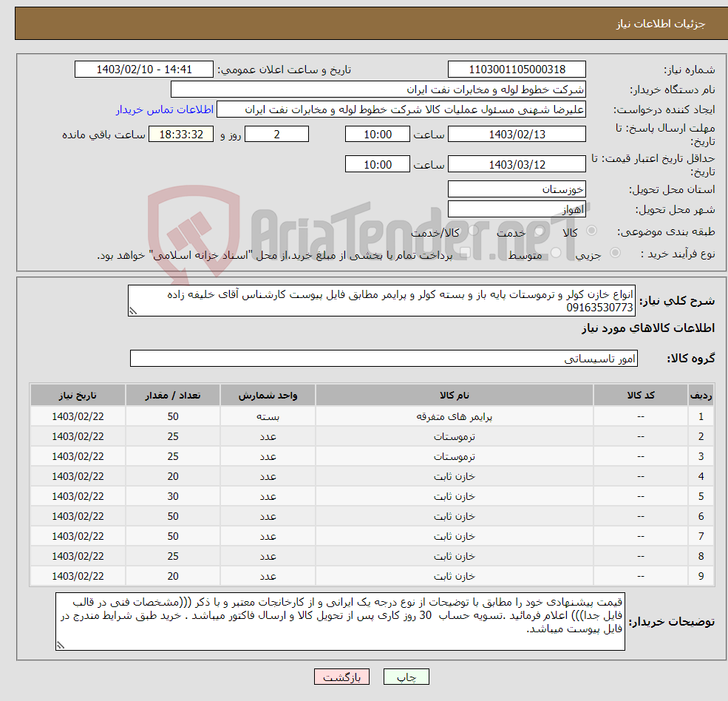
Task: Click the goods group field امور تاسیساتی
Action: click(x=384, y=358)
